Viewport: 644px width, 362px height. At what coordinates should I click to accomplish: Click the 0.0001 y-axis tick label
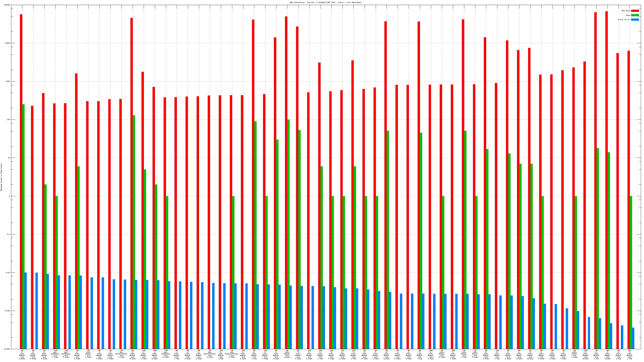(x=7, y=349)
